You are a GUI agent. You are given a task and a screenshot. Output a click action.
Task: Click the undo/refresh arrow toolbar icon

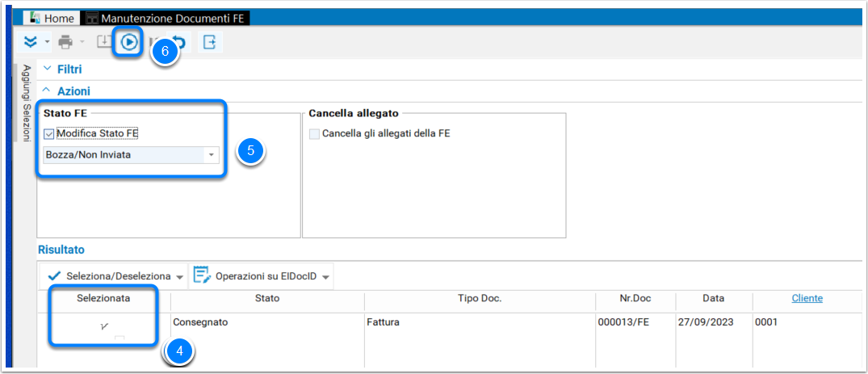point(179,42)
